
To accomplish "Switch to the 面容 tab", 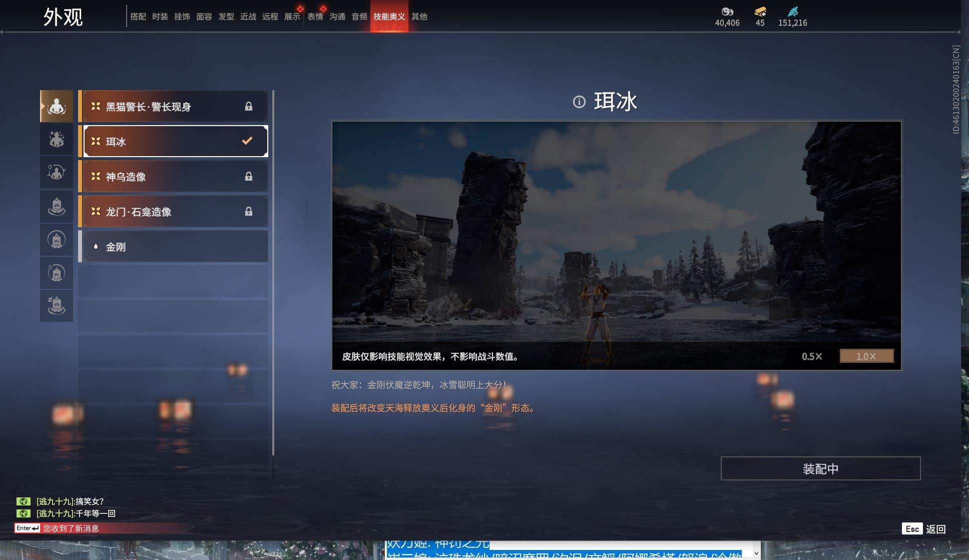I will click(204, 17).
